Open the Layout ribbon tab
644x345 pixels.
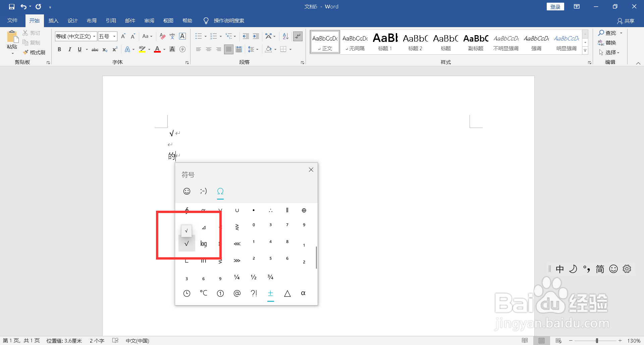coord(92,21)
